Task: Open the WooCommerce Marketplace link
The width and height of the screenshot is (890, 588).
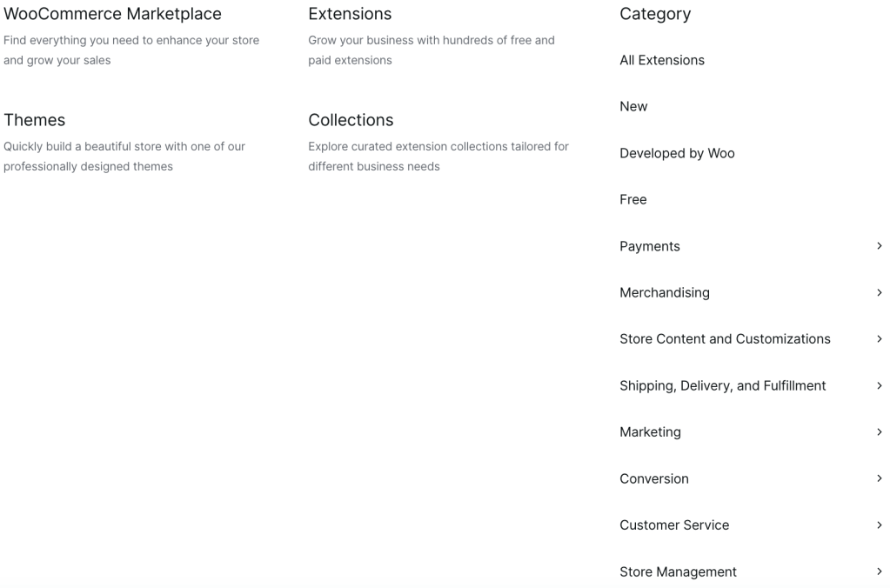Action: [x=112, y=14]
